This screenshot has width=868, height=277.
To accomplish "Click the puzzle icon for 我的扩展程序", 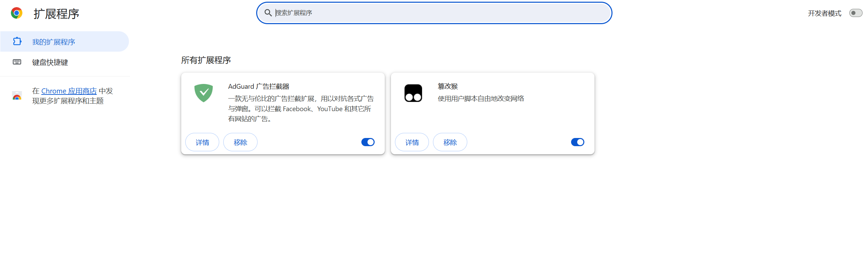I will (x=17, y=41).
